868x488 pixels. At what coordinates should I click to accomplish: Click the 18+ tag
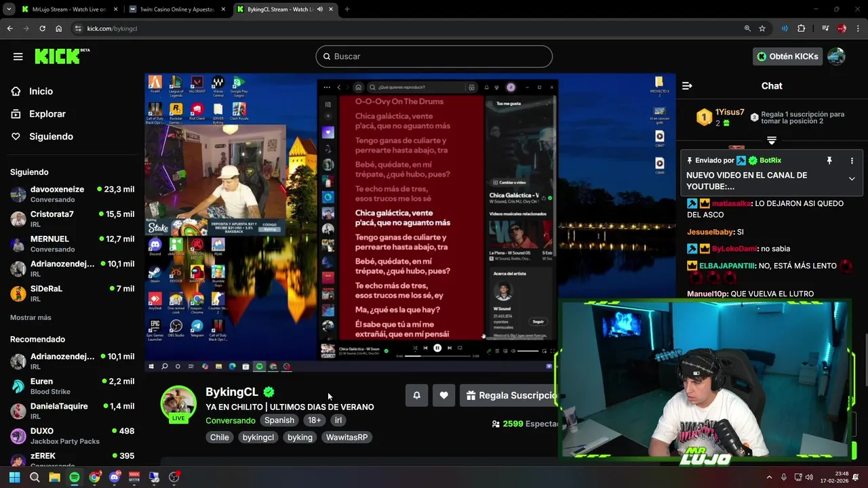(x=315, y=420)
